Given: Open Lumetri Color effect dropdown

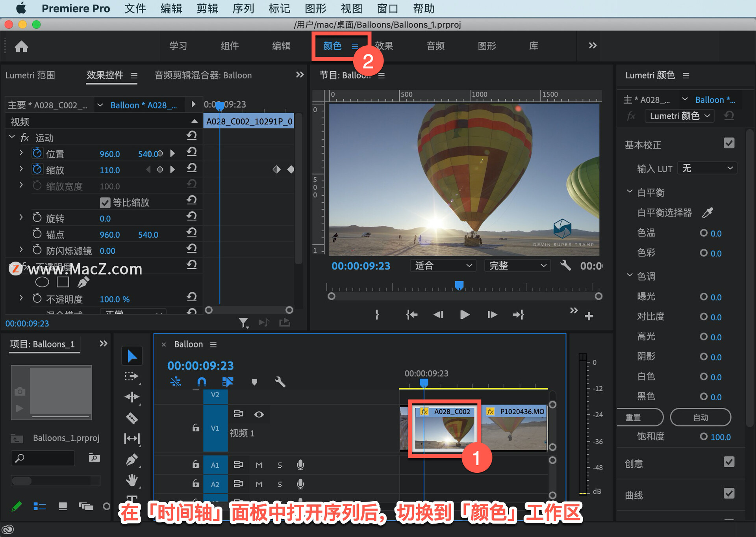Looking at the screenshot, I should pyautogui.click(x=679, y=116).
